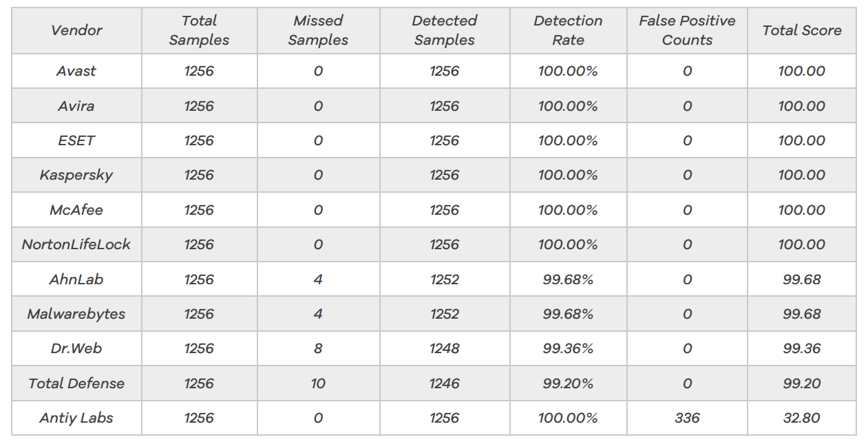
Task: Select the Total Score column header
Action: pos(802,30)
